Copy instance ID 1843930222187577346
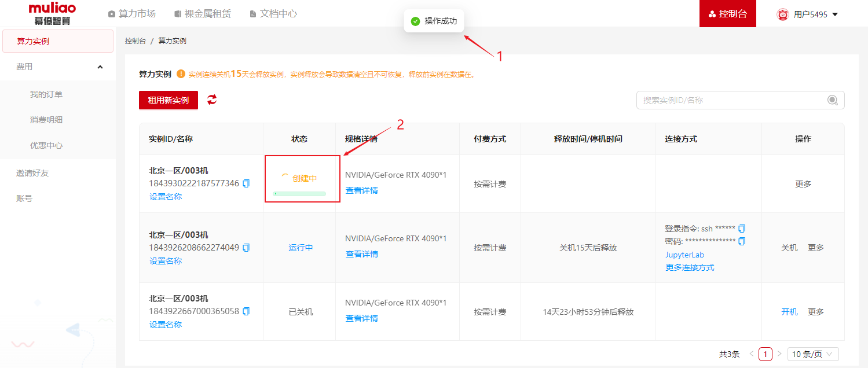 tap(246, 183)
